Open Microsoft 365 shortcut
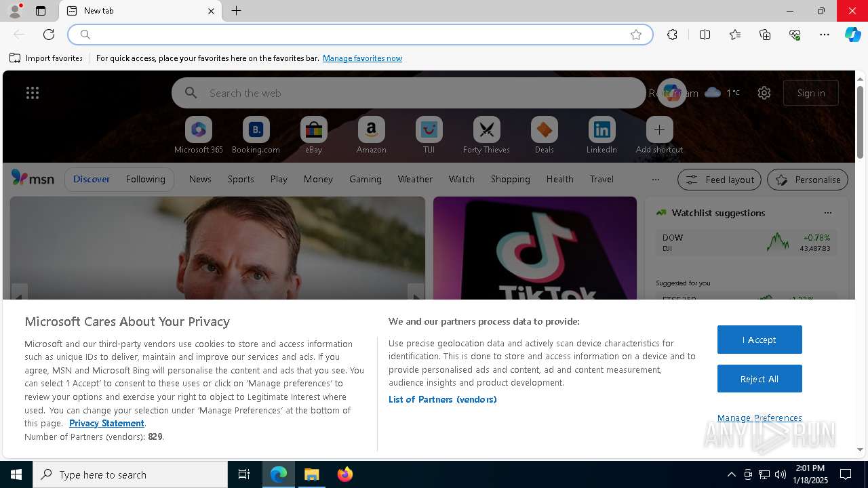This screenshot has height=488, width=868. coord(199,135)
